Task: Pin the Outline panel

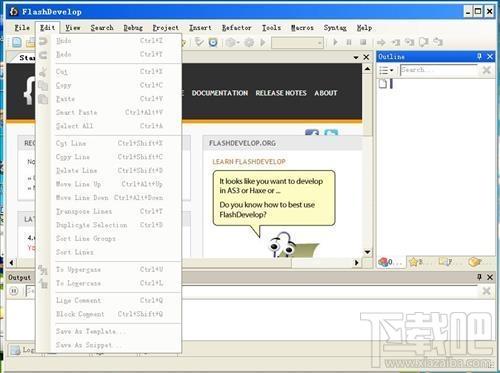Action: (x=479, y=57)
